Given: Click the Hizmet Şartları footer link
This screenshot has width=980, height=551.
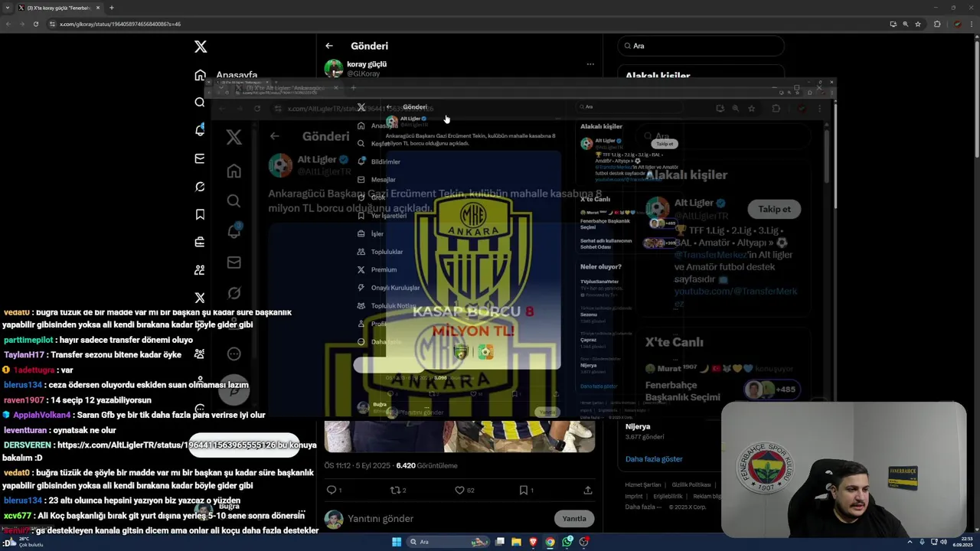Looking at the screenshot, I should coord(643,484).
